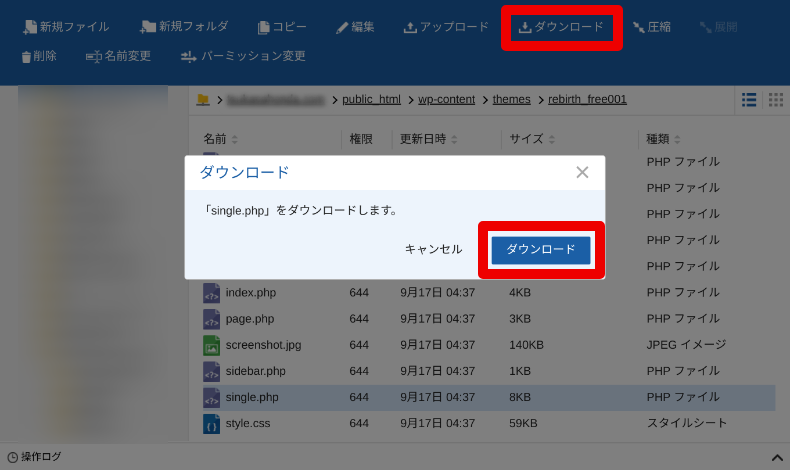
Task: Click the ダウンロード toolbar button
Action: 561,27
